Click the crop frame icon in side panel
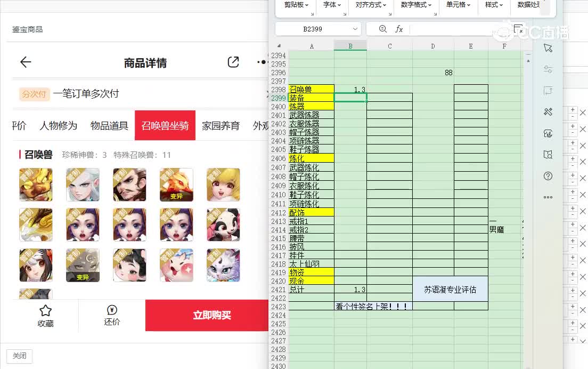 (x=548, y=91)
